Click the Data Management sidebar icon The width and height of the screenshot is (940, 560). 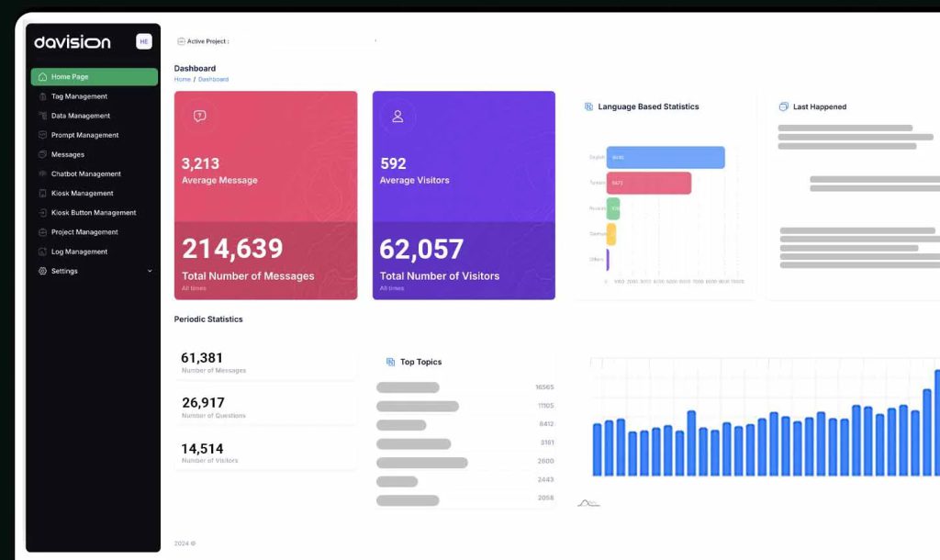pyautogui.click(x=42, y=116)
